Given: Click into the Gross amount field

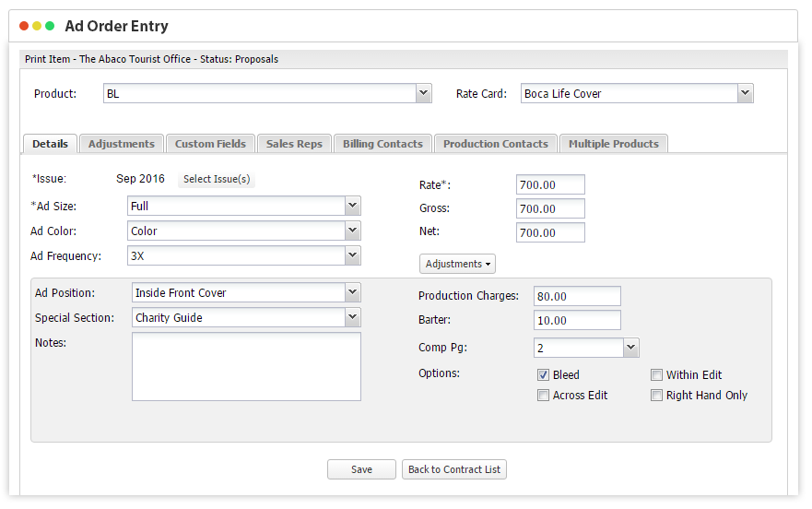Looking at the screenshot, I should (x=550, y=208).
